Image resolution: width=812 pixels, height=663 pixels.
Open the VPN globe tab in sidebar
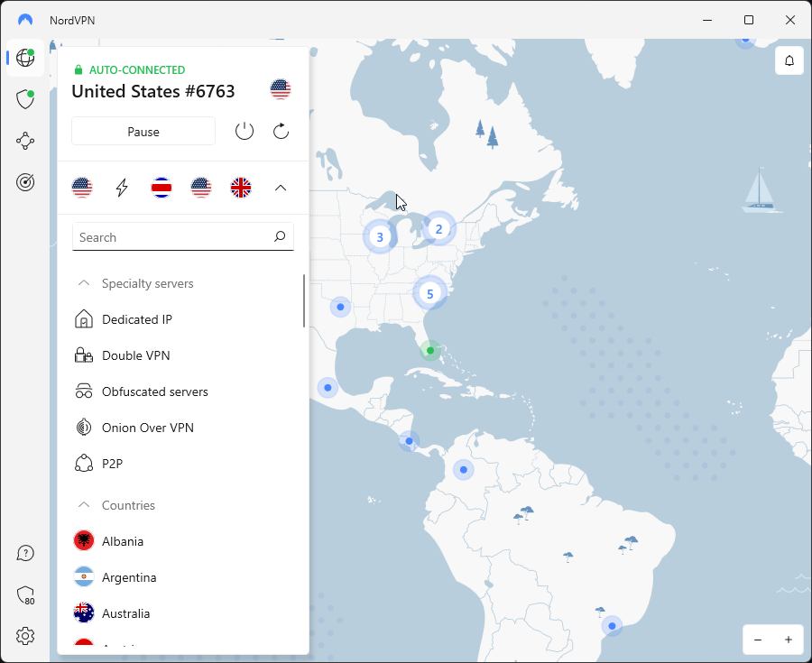(x=25, y=58)
